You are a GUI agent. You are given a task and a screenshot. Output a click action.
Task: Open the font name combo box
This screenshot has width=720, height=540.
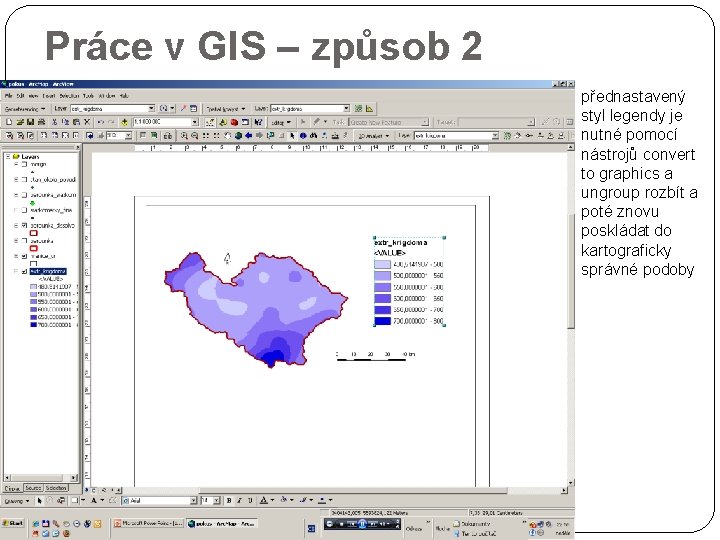[x=159, y=501]
